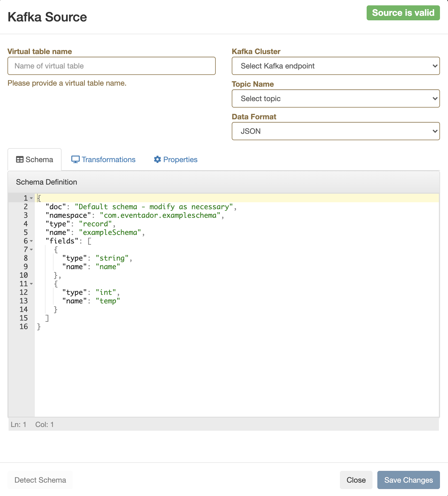Click the Save Changes button
Image resolution: width=448 pixels, height=496 pixels.
click(x=408, y=480)
